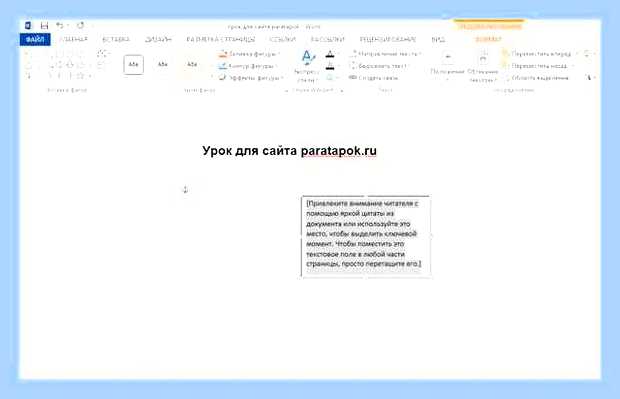
Task: Click the Save icon in quick access toolbar
Action: click(44, 26)
